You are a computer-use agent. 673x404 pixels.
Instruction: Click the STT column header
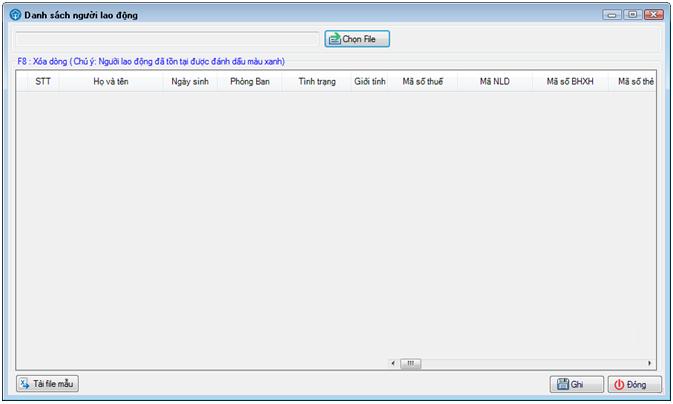pos(43,81)
